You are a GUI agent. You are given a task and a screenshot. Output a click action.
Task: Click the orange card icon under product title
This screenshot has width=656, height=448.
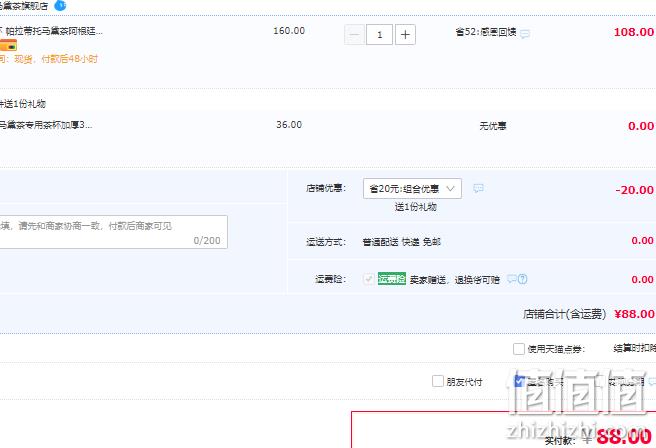point(8,45)
